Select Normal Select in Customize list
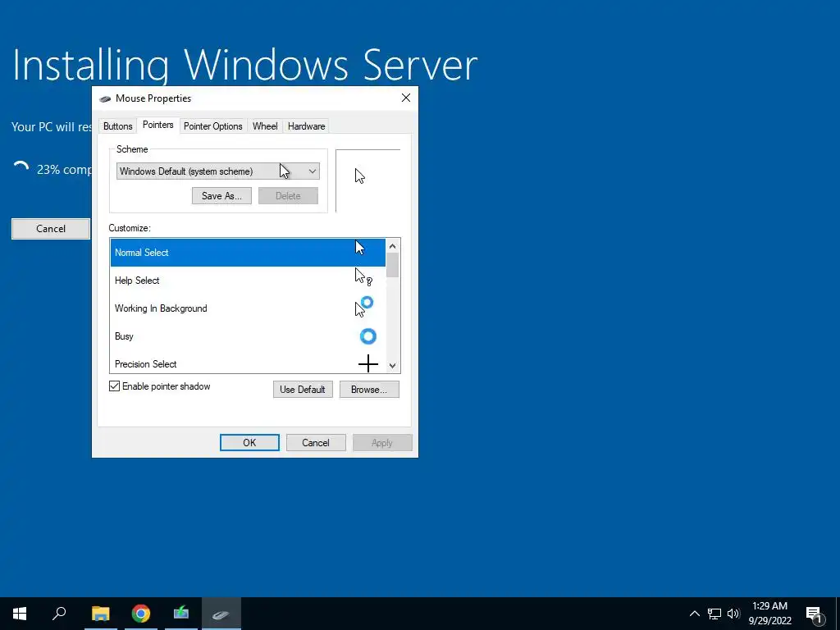840x630 pixels. (248, 253)
